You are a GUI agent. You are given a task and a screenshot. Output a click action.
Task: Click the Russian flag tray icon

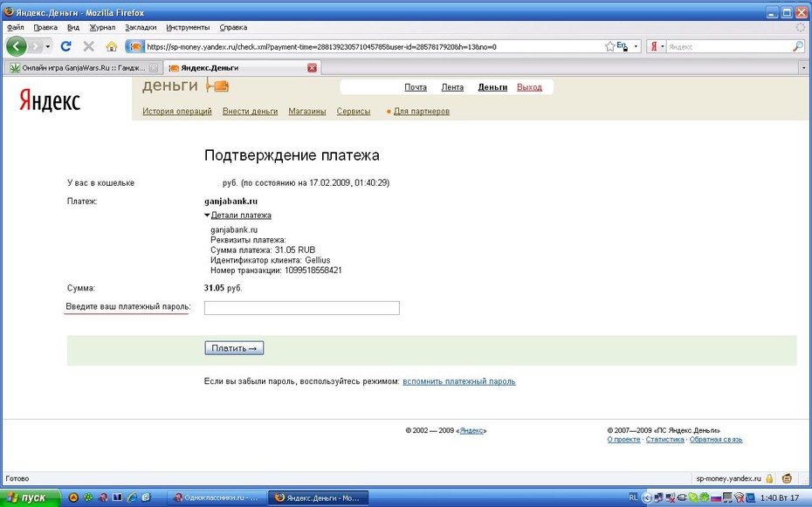point(716,498)
